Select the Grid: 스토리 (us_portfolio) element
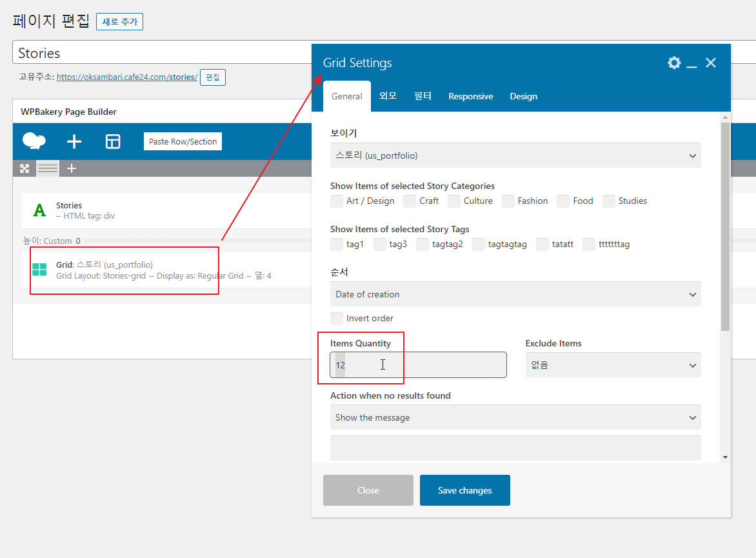 point(166,270)
